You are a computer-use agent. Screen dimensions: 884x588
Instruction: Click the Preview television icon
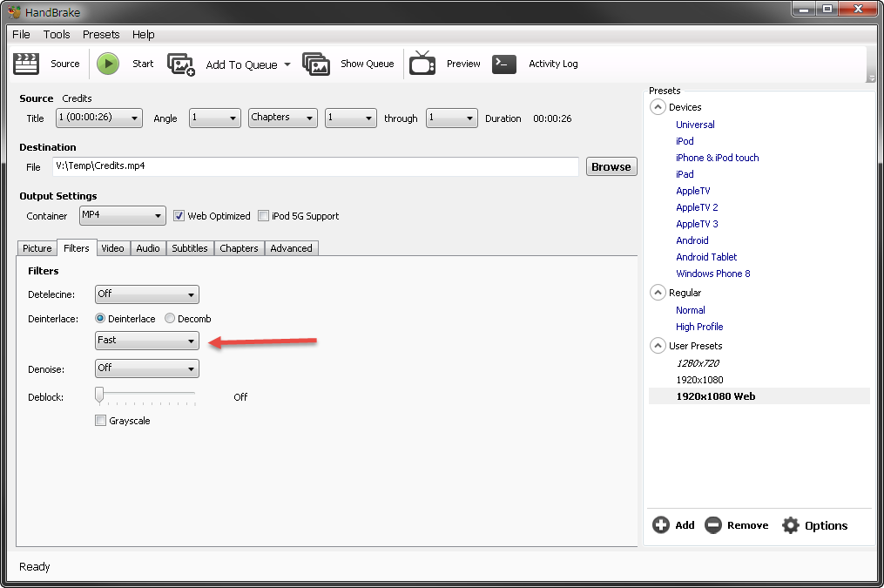pyautogui.click(x=422, y=63)
